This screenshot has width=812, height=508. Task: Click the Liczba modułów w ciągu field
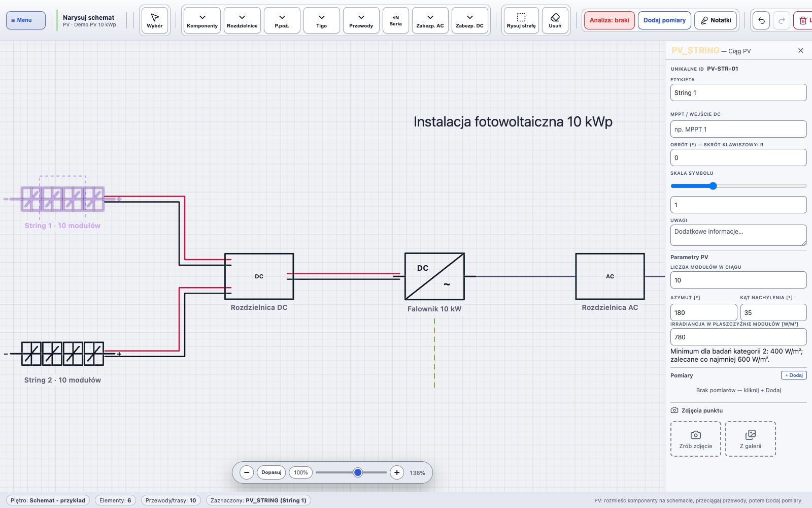(x=738, y=280)
